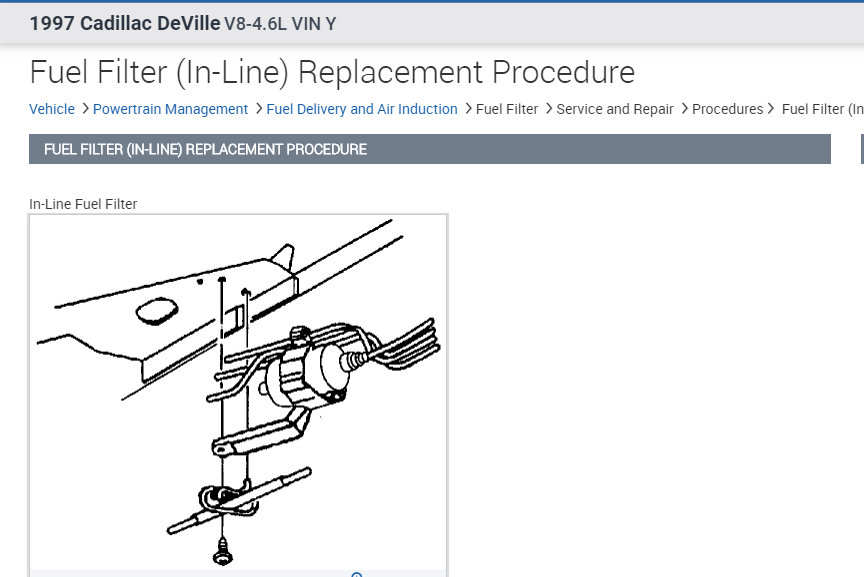Open Fuel Delivery and Air Induction link
Image resolution: width=864 pixels, height=577 pixels.
pos(362,109)
